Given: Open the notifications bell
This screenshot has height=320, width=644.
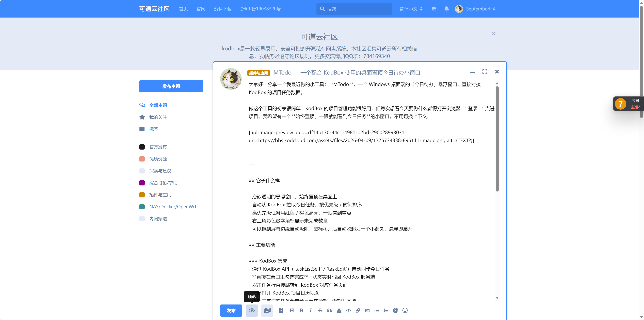Looking at the screenshot, I should click(446, 9).
